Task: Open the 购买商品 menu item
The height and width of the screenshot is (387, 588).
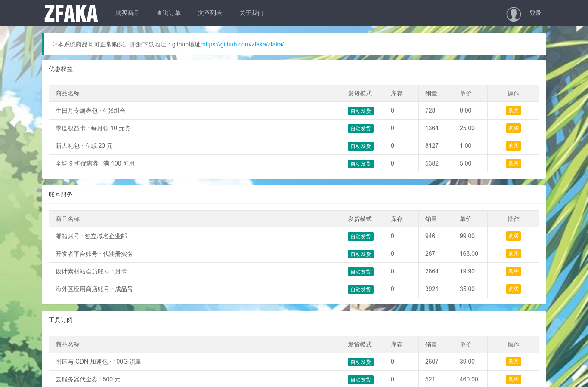Action: (127, 13)
